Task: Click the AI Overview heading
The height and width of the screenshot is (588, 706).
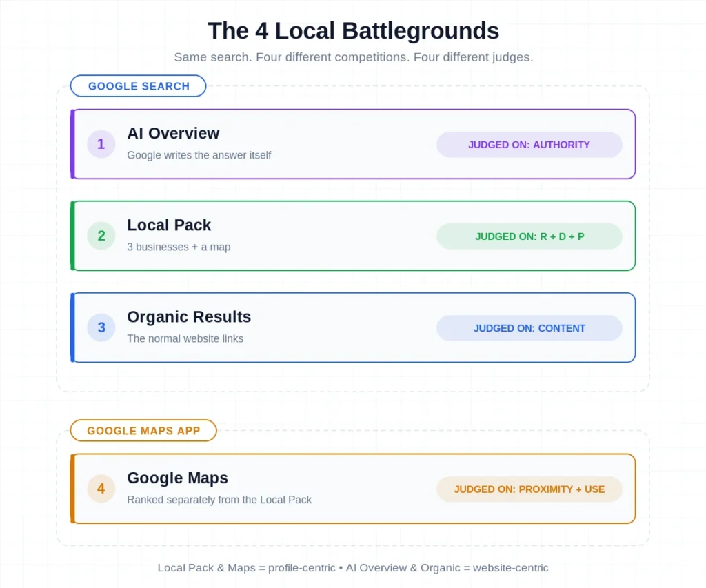Action: pyautogui.click(x=173, y=133)
